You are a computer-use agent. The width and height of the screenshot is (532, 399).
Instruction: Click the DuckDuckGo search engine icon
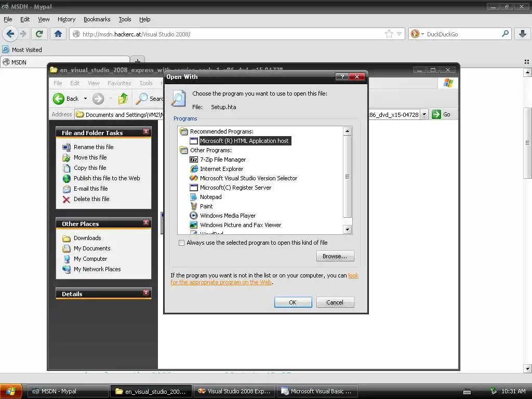tap(415, 34)
